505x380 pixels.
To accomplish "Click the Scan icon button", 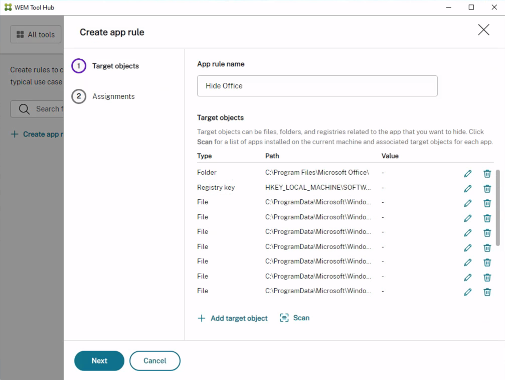I will point(295,318).
